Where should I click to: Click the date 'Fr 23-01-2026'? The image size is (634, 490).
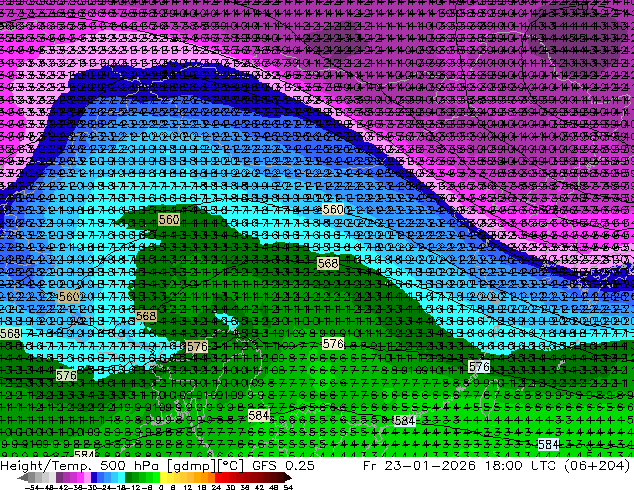(419, 466)
